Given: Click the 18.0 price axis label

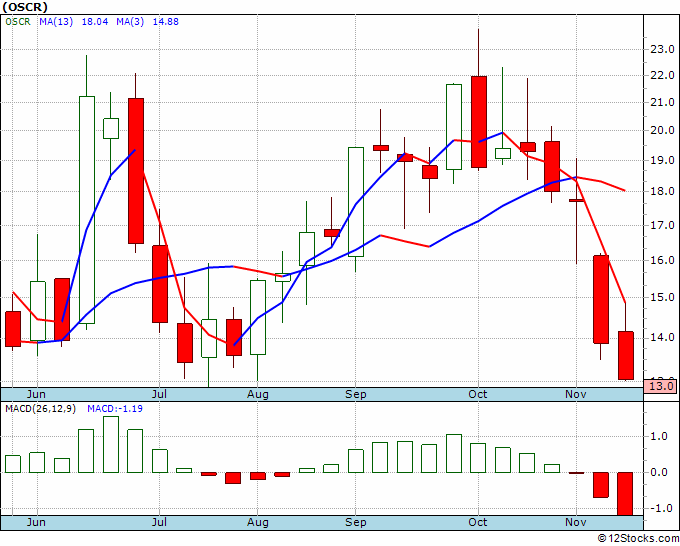Looking at the screenshot, I should click(662, 191).
